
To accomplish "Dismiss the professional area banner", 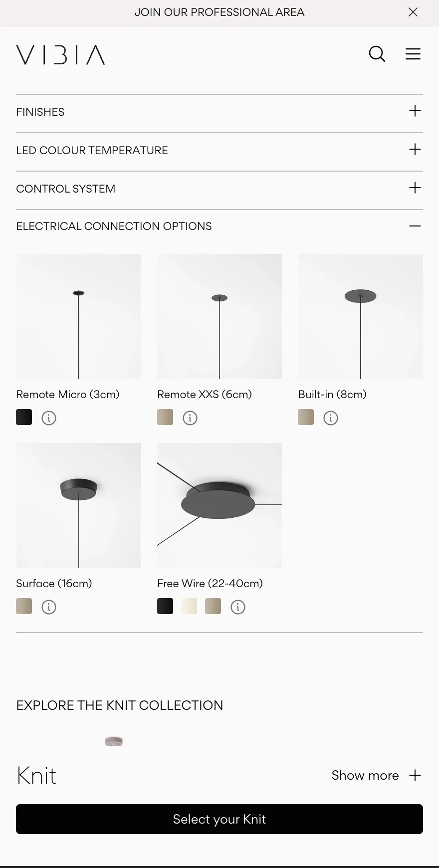I will tap(413, 12).
